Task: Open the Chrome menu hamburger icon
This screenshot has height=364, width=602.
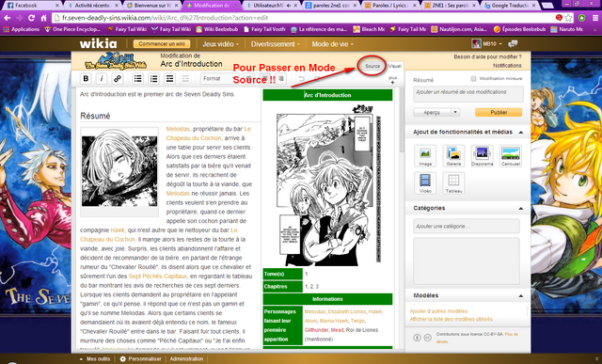Action: click(x=595, y=18)
